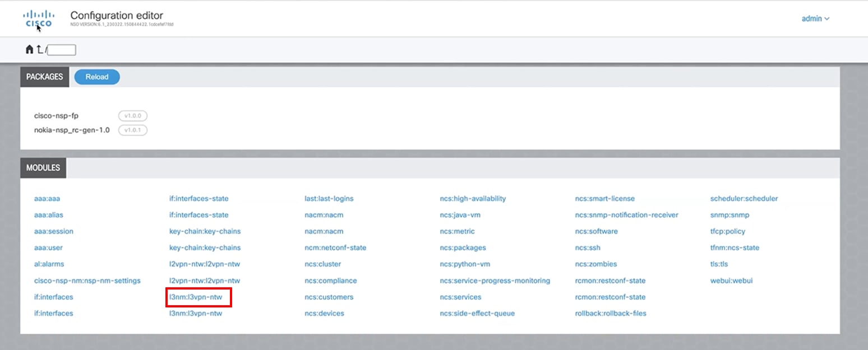Open the webui:webui module
This screenshot has height=350, width=868.
pos(731,281)
